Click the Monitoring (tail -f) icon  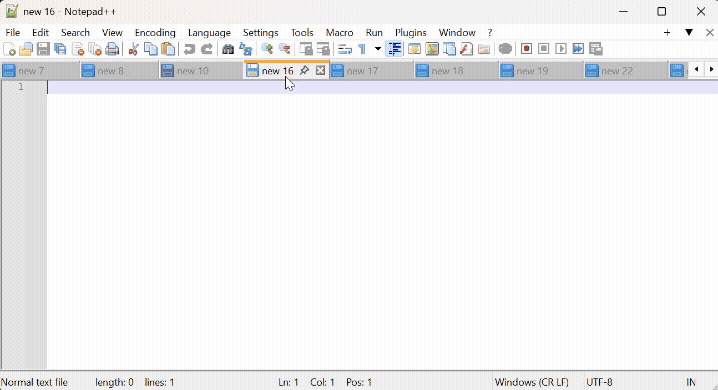tap(505, 49)
